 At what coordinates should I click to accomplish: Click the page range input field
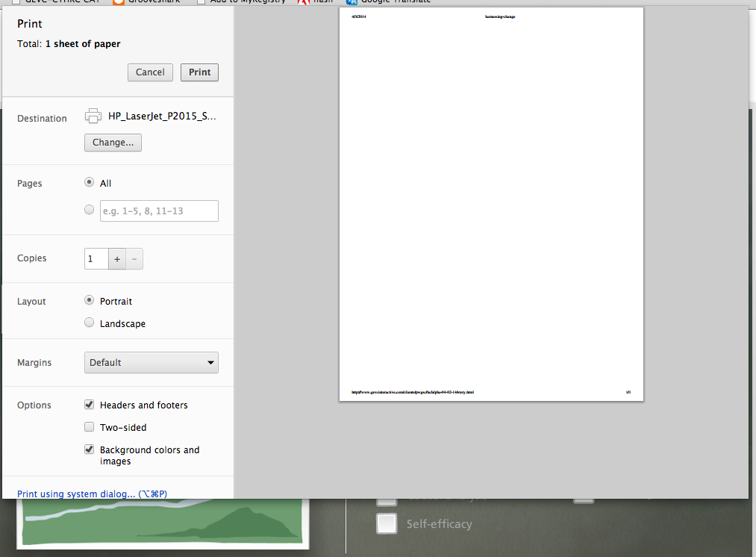(x=159, y=211)
